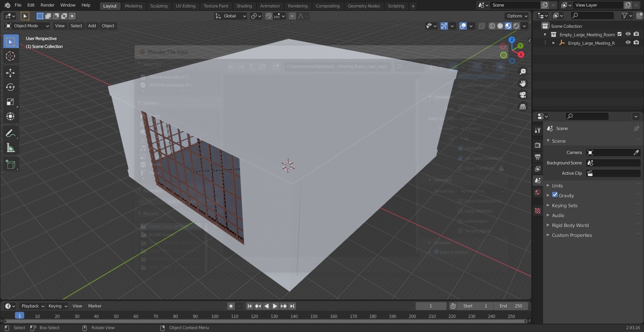Disable Empty_Large_Meeting_Room collection in renders
644x332 pixels.
point(636,34)
